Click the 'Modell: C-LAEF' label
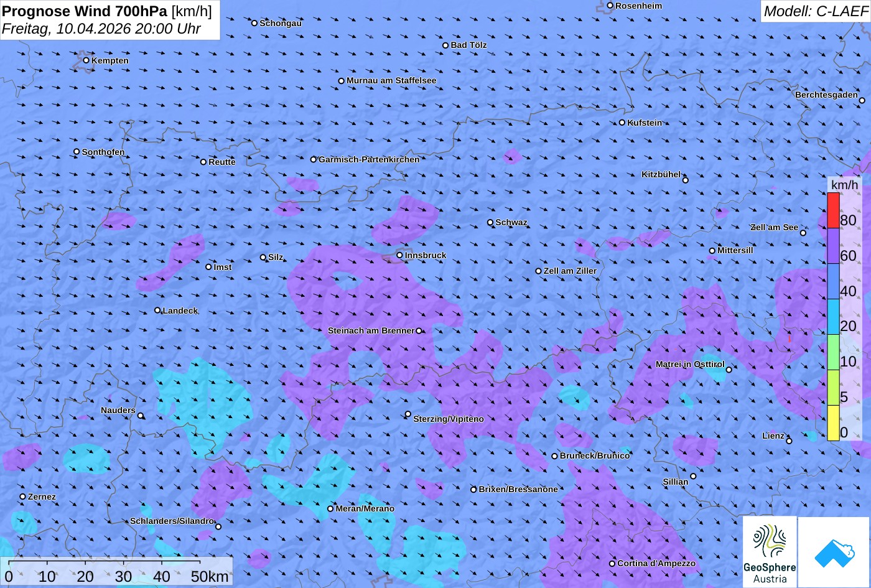This screenshot has height=588, width=871. tap(815, 11)
